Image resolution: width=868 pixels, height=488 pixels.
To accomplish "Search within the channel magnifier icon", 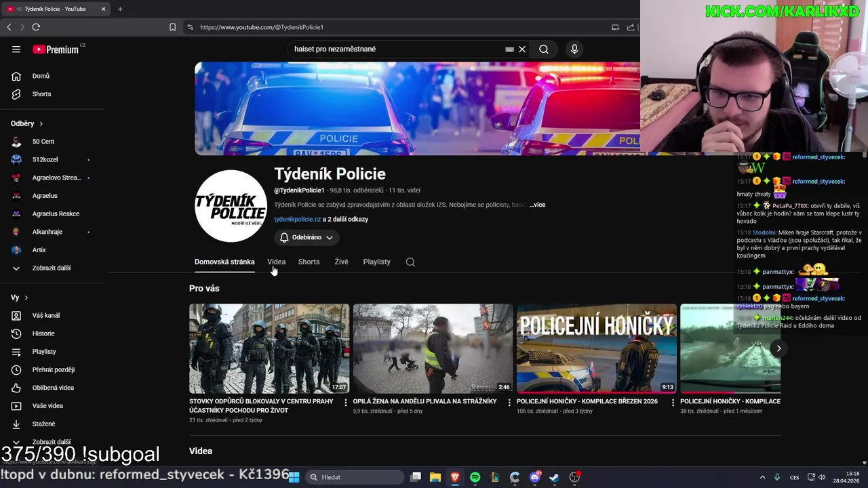I will (x=410, y=262).
